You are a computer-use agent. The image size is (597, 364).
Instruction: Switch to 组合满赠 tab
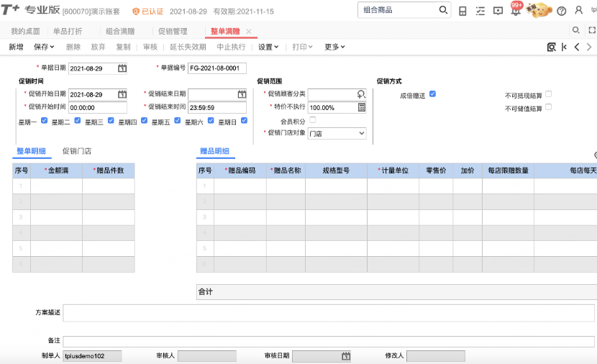pyautogui.click(x=120, y=31)
